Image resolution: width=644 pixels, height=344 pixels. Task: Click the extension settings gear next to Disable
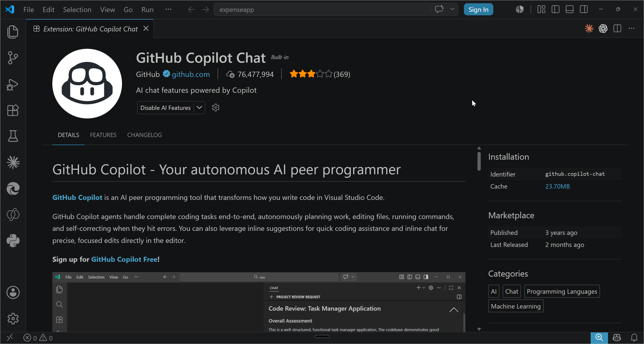(216, 108)
